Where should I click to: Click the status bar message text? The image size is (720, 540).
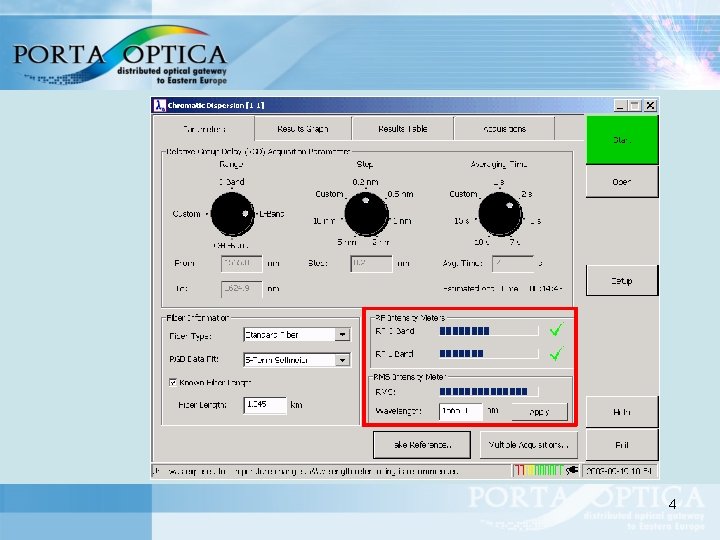pyautogui.click(x=306, y=471)
